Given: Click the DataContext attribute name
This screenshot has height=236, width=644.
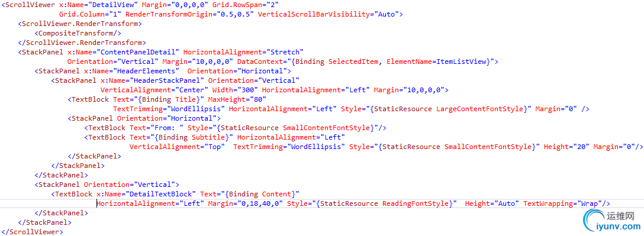Looking at the screenshot, I should tap(260, 62).
